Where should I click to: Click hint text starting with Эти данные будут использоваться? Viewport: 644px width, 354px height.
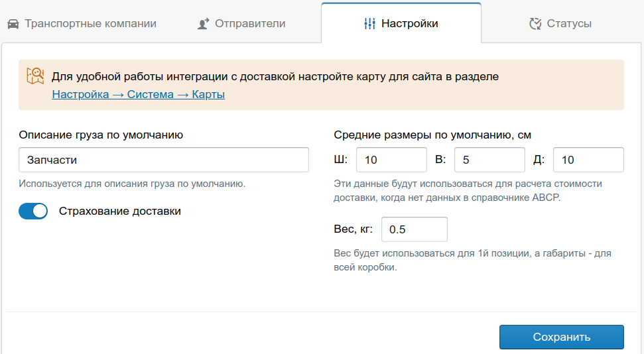(468, 190)
